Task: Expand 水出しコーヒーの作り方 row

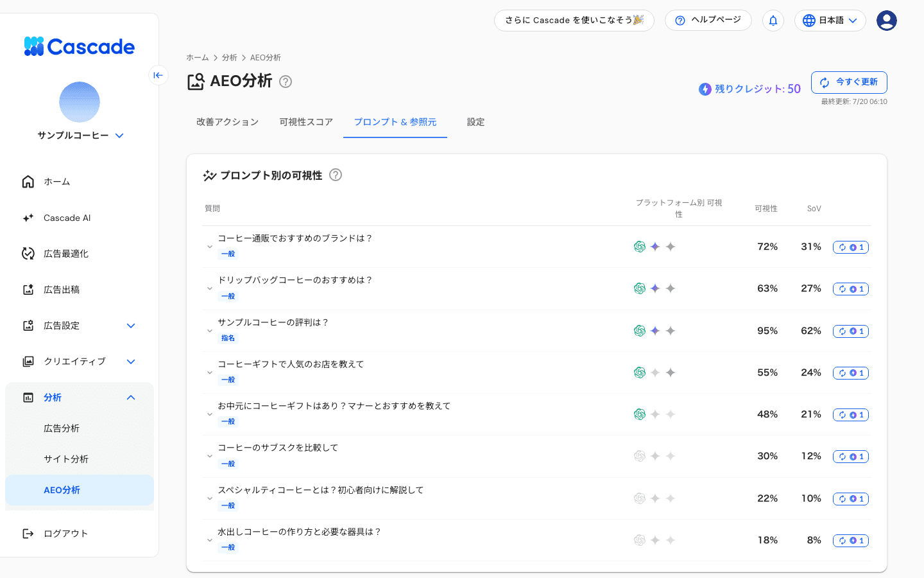Action: [209, 540]
